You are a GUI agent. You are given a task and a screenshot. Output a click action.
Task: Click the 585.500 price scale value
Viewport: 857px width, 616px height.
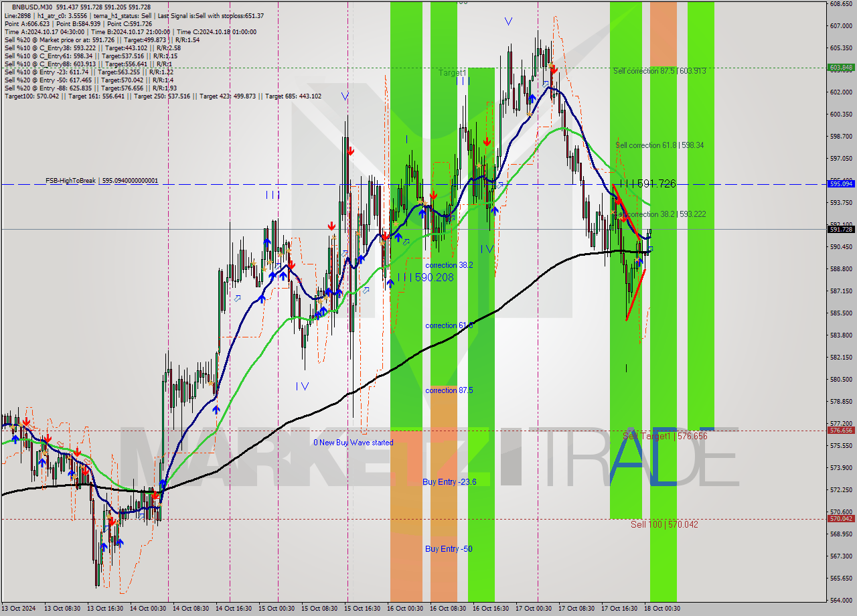pos(840,313)
